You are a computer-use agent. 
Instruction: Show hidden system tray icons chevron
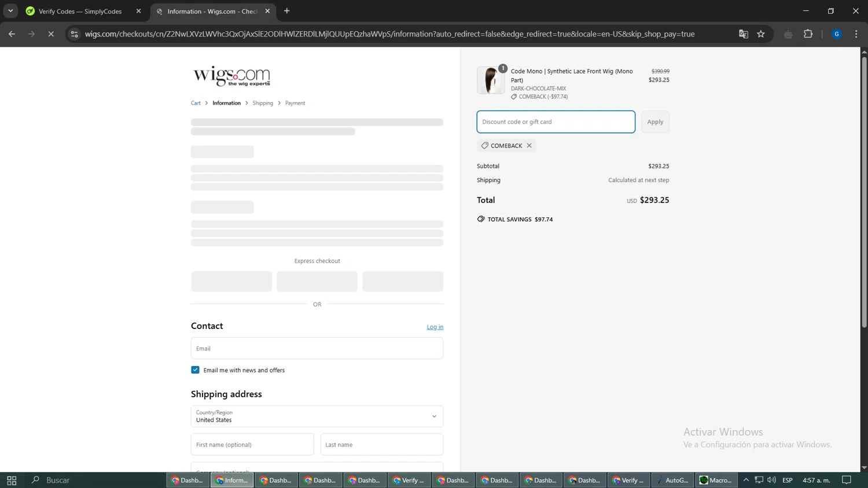click(746, 480)
